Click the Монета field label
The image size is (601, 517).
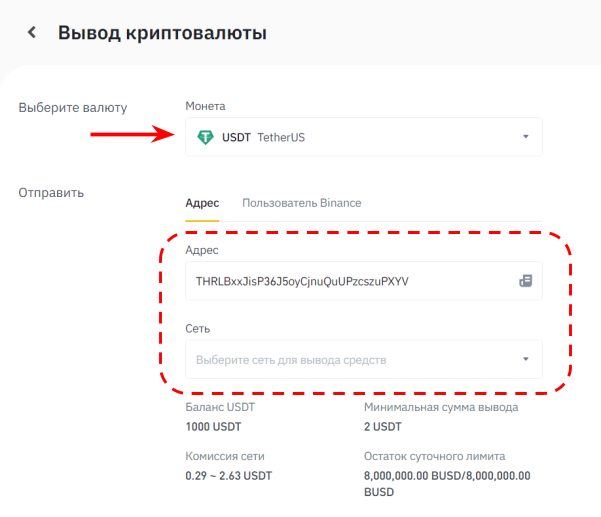205,106
